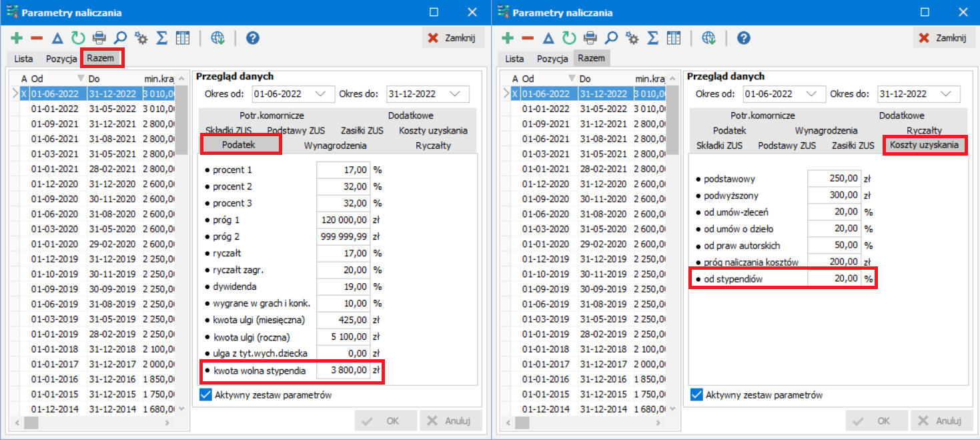Open the 'Okres od' dropdown in left window
980x440 pixels.
(x=321, y=93)
